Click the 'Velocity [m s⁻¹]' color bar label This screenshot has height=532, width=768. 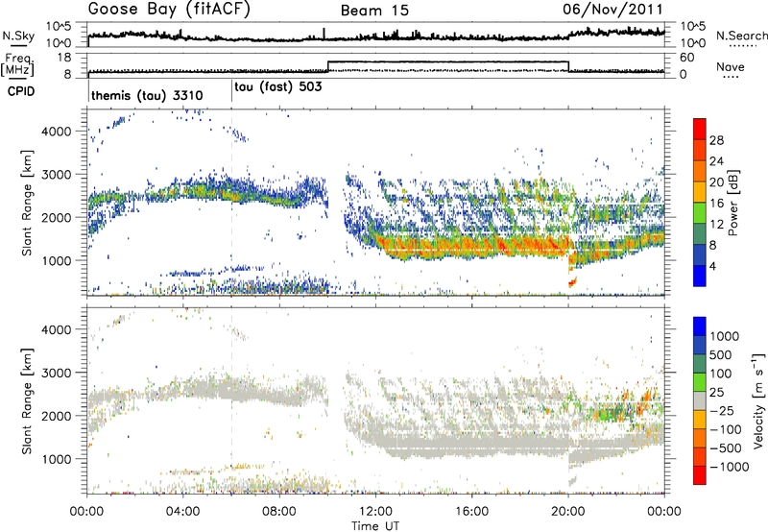(x=758, y=400)
